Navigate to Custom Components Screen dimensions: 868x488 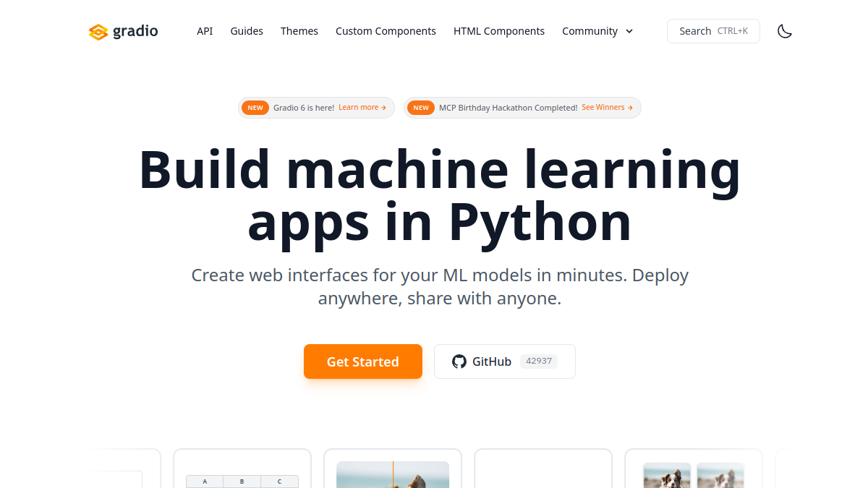tap(386, 31)
